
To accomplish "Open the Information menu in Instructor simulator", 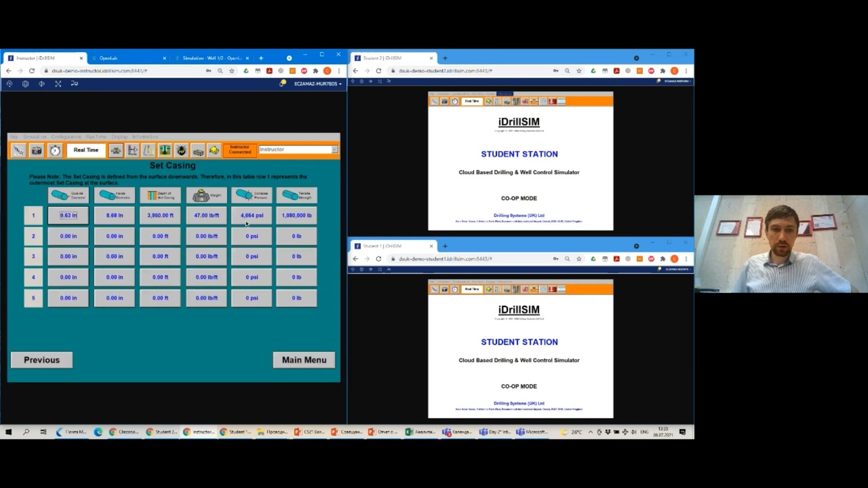I will point(145,137).
